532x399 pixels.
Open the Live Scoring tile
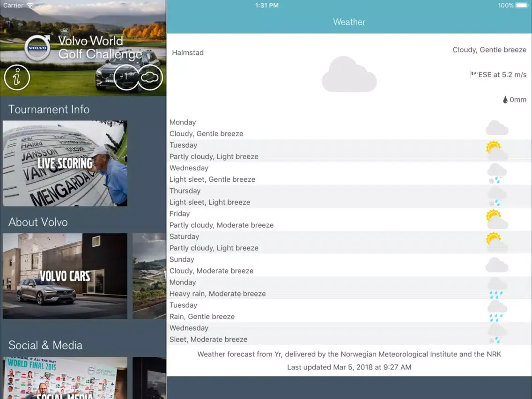(x=65, y=163)
